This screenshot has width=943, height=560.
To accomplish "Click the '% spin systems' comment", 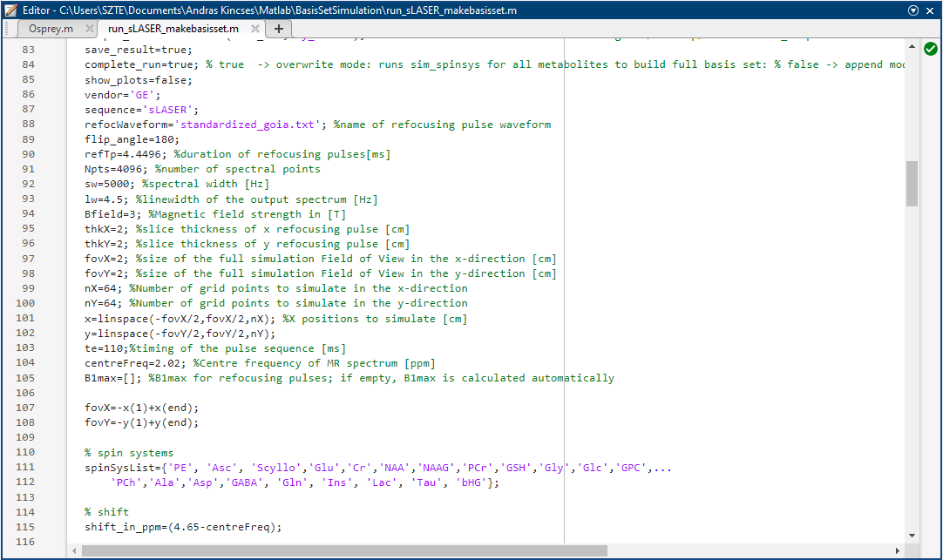I will [129, 453].
